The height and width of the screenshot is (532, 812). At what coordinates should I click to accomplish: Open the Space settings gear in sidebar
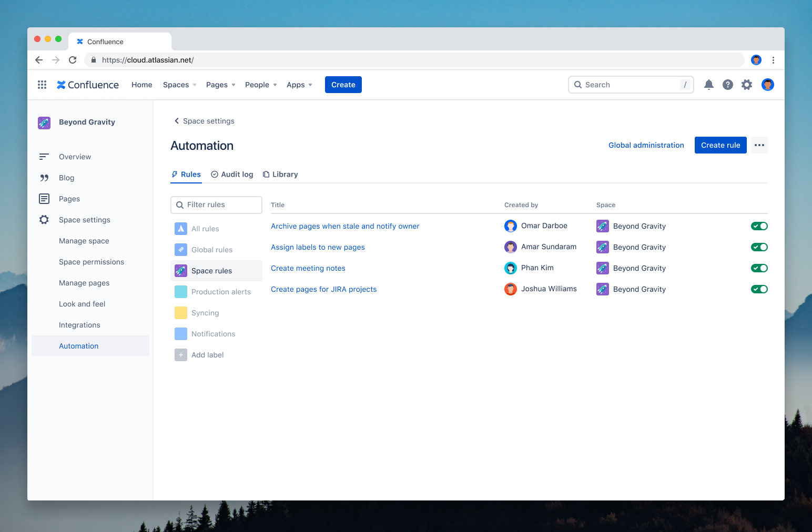44,220
